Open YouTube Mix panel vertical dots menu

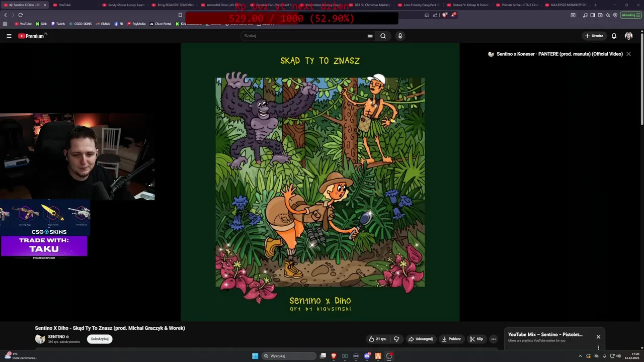[598, 347]
